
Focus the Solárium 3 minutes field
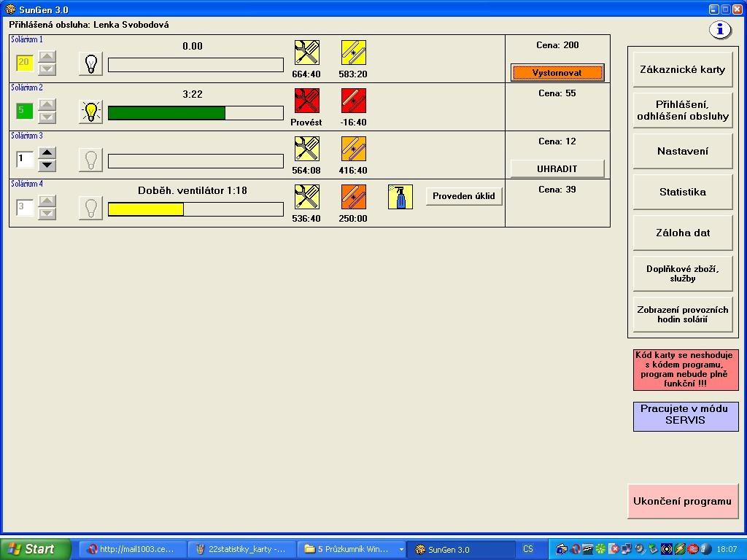(25, 158)
